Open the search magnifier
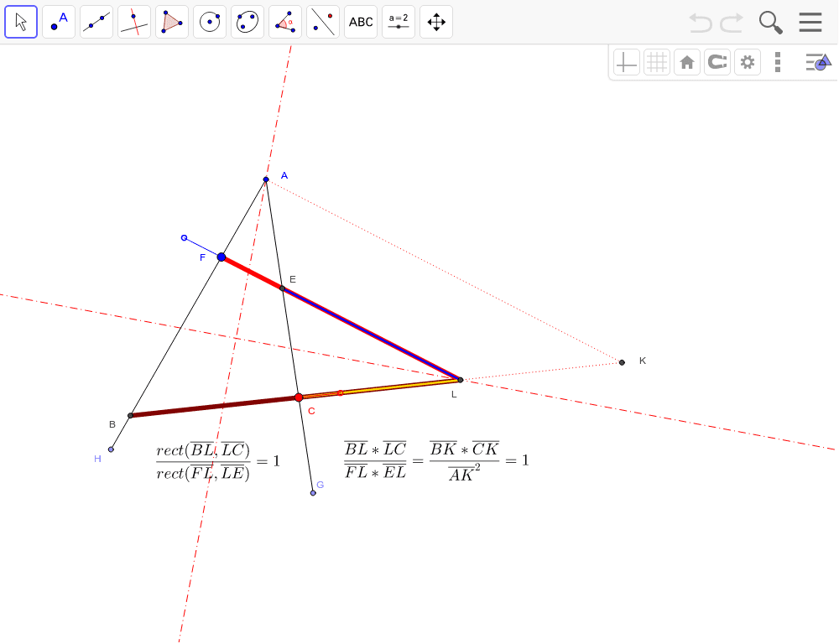839x644 pixels. pos(770,23)
